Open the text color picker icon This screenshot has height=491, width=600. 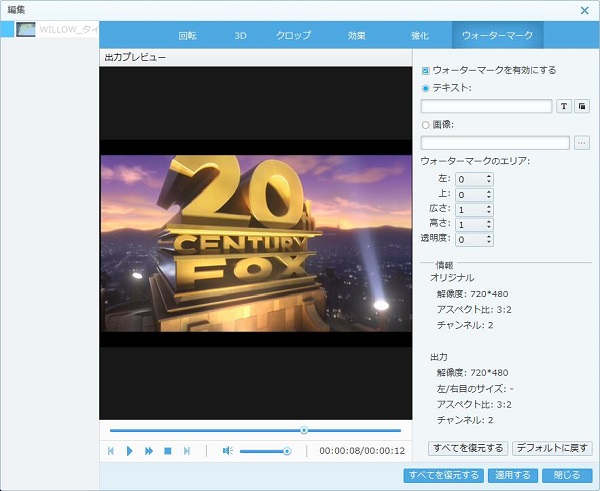[x=582, y=106]
